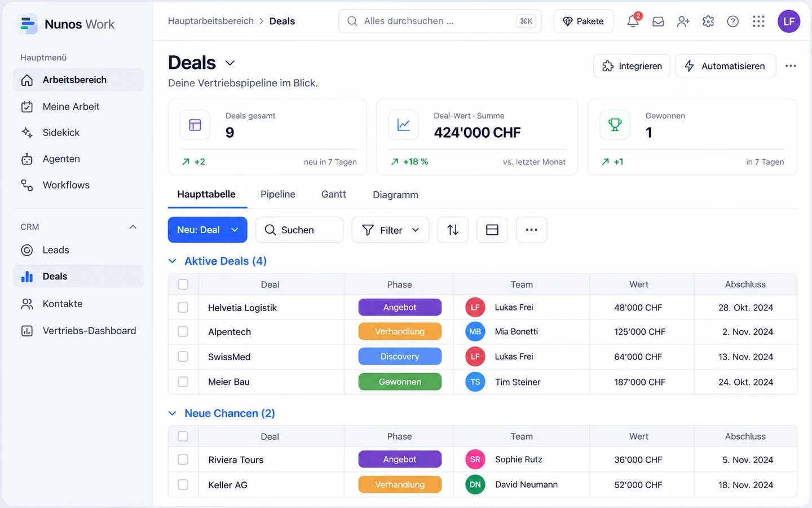Switch to the Gantt tab

click(334, 194)
